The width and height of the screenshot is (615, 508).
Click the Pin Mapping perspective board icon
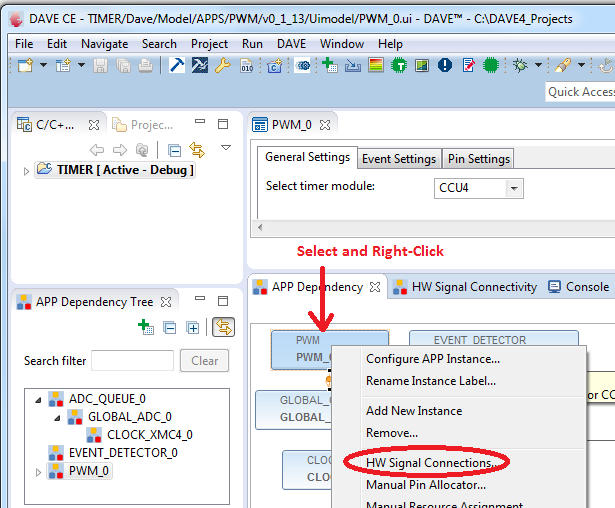[x=422, y=65]
